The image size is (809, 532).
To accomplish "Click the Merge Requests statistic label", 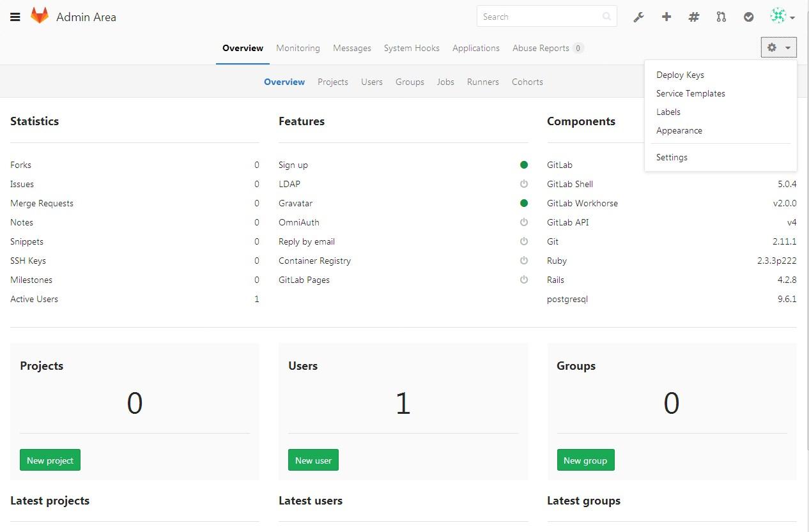I will coord(42,203).
